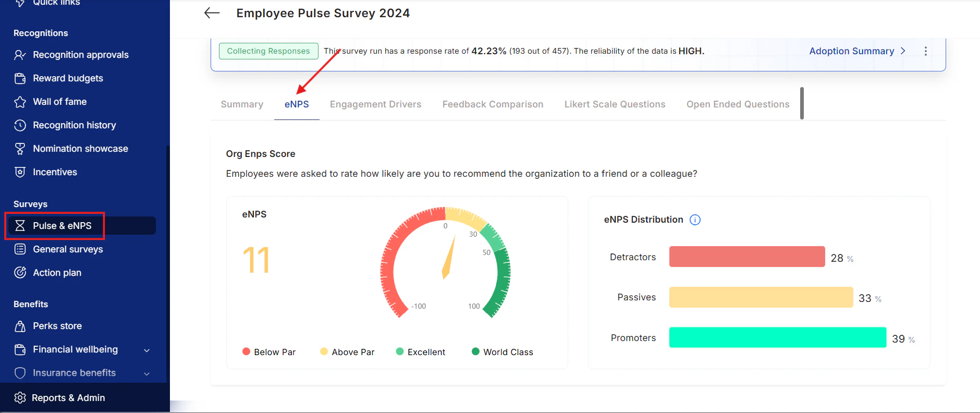Click the red Detractors bar
The width and height of the screenshot is (980, 413).
[x=747, y=257]
